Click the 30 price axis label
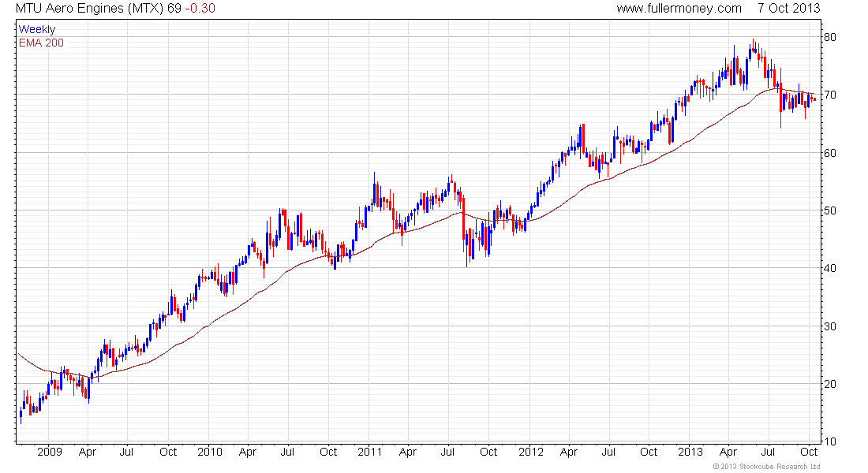 [830, 326]
